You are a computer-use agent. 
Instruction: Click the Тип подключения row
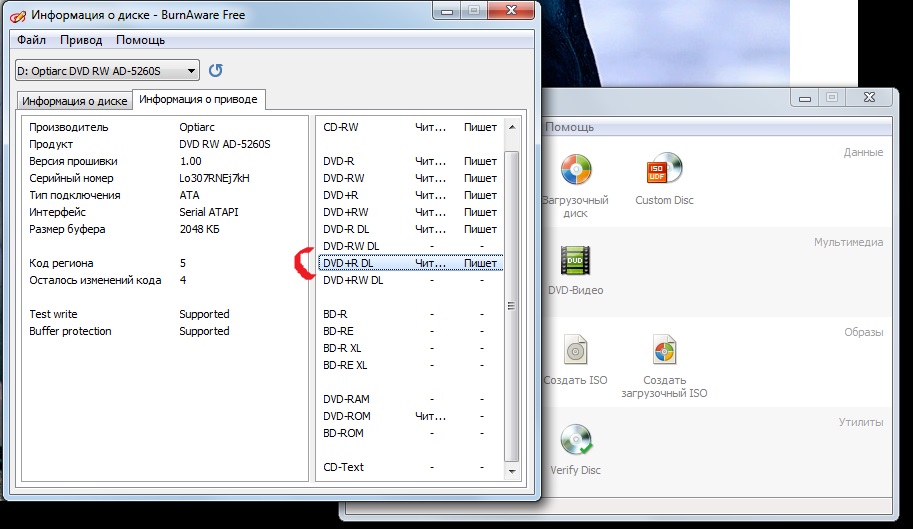click(165, 195)
